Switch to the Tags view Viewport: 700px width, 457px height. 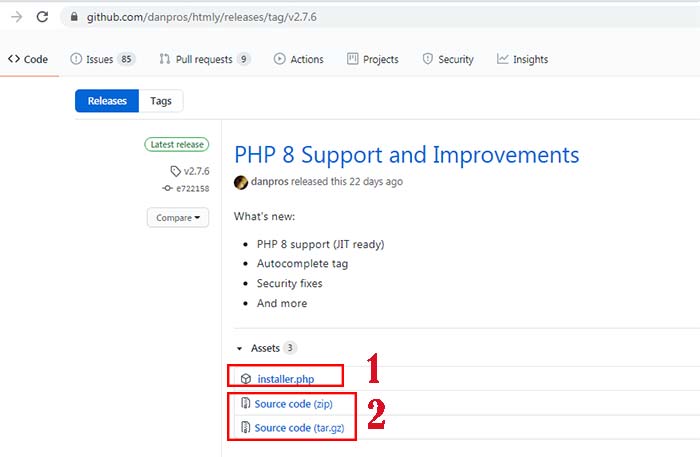(x=161, y=101)
